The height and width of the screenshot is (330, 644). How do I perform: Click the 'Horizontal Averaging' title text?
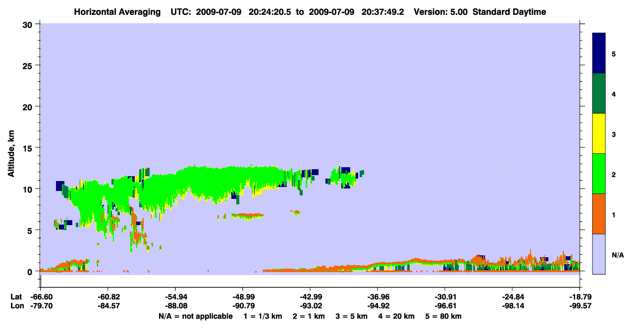(x=117, y=12)
